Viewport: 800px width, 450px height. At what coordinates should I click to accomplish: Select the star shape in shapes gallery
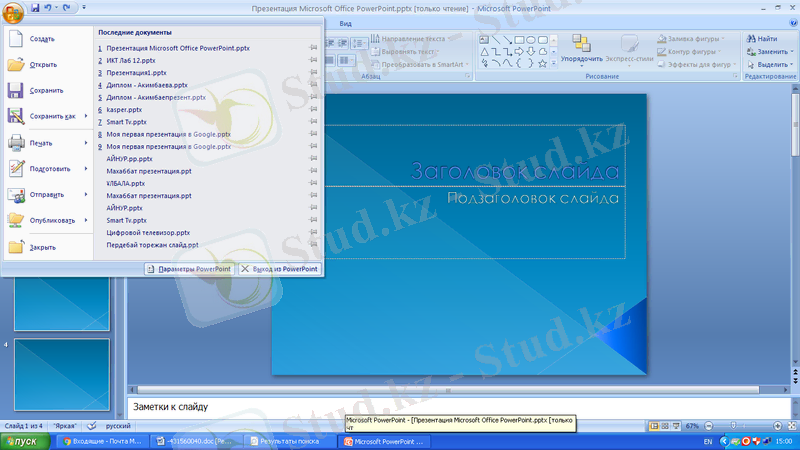541,63
